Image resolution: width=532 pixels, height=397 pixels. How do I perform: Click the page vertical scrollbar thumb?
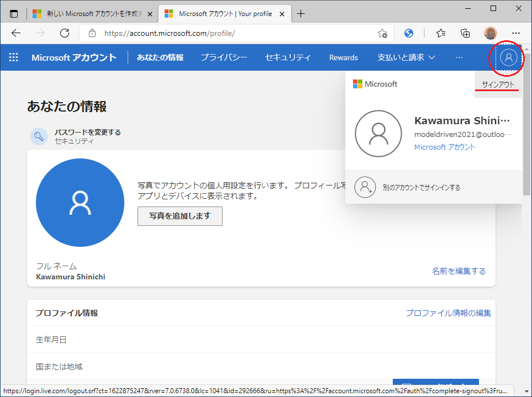[x=526, y=124]
